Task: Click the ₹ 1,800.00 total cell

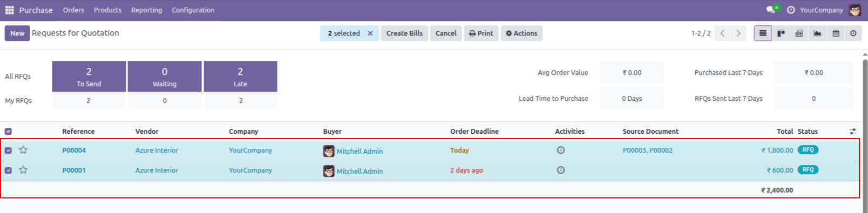Action: coord(777,150)
